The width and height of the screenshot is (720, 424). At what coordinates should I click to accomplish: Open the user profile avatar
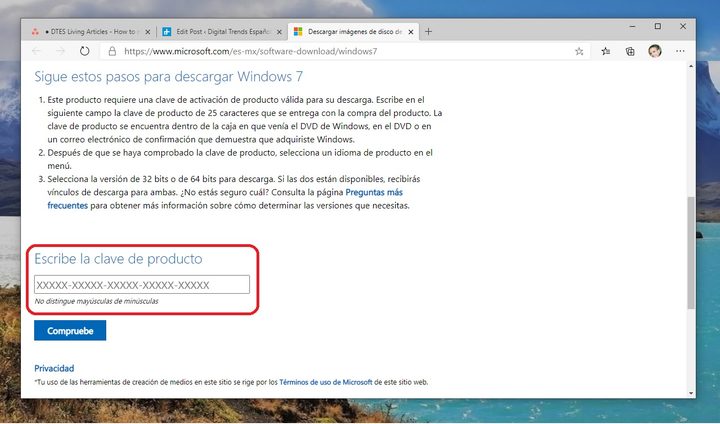(x=655, y=51)
